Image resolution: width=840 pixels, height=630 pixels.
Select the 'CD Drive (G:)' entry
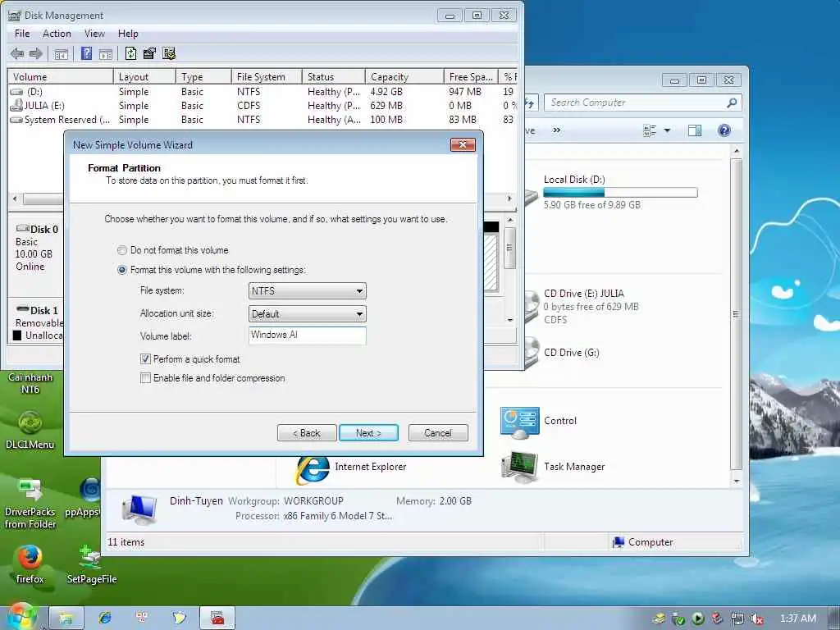point(572,353)
